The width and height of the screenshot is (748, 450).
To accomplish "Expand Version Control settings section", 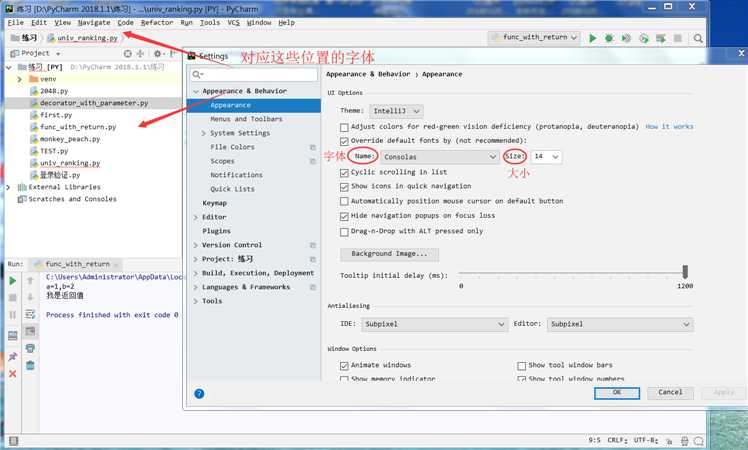I will [196, 245].
